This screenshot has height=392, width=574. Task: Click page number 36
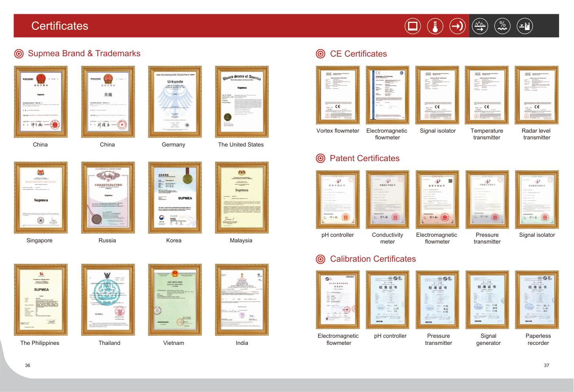[x=28, y=365]
